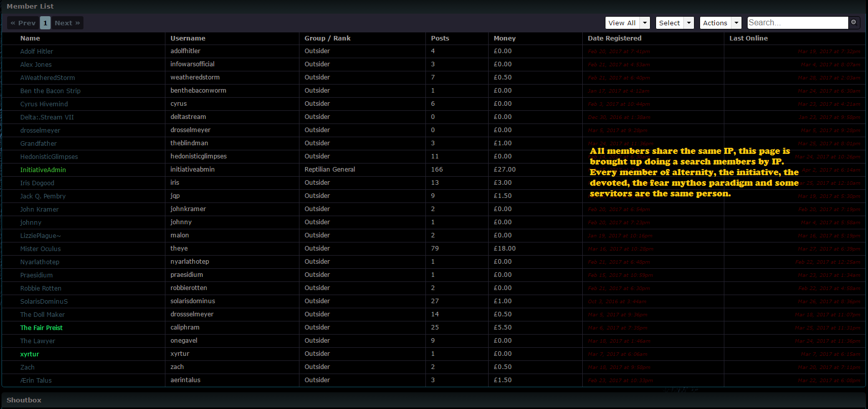
Task: Click username cell weatheredstorm
Action: tap(195, 77)
